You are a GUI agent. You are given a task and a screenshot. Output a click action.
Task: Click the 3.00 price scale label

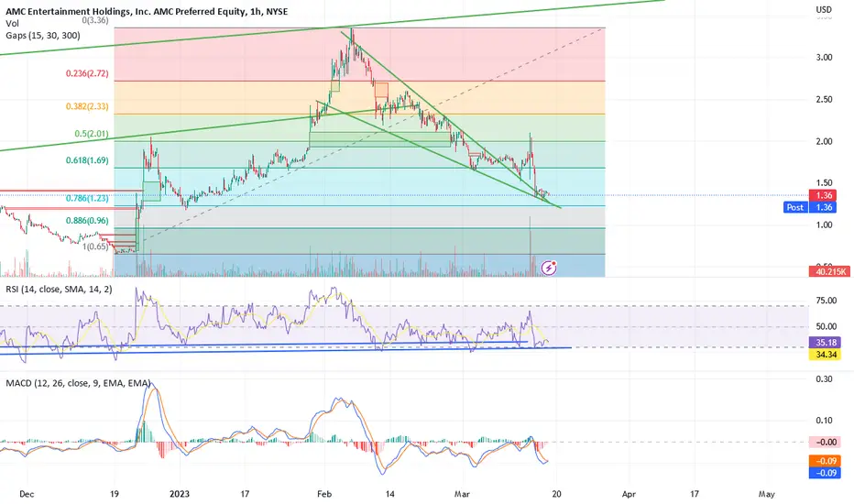(824, 57)
